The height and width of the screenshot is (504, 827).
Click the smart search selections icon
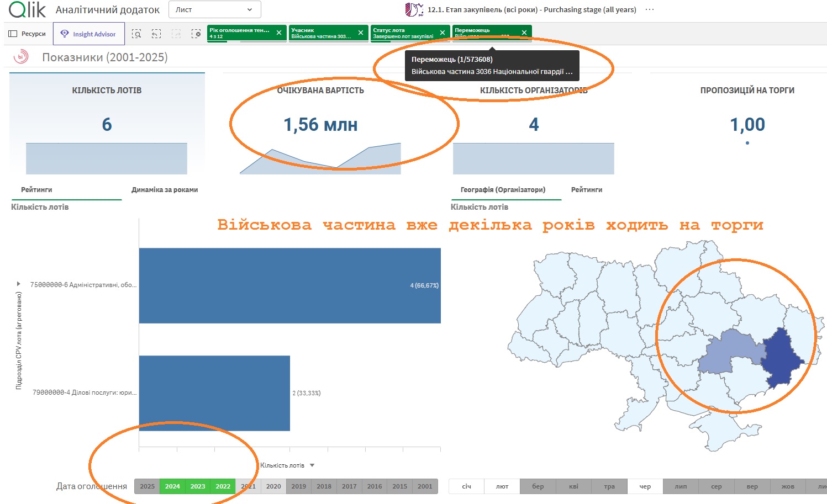136,34
